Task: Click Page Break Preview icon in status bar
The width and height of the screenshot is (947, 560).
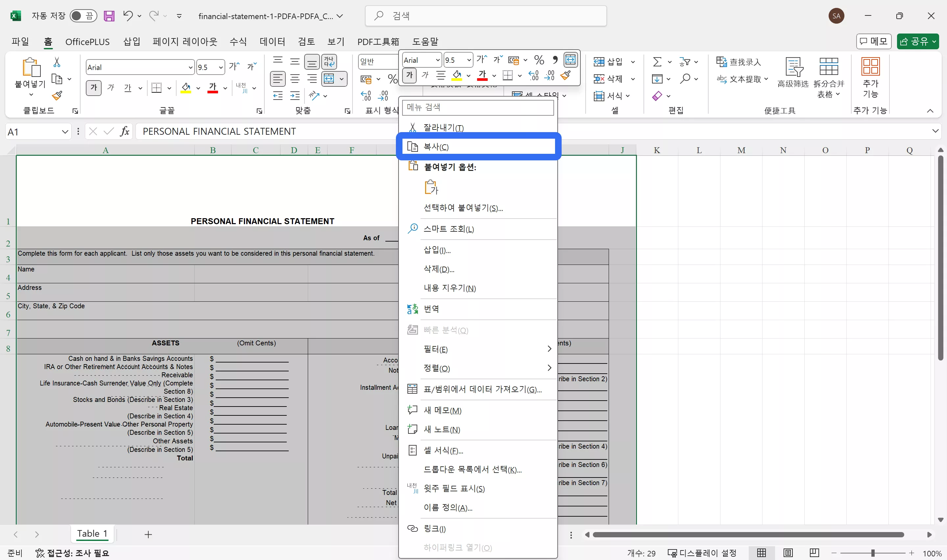Action: pyautogui.click(x=814, y=553)
